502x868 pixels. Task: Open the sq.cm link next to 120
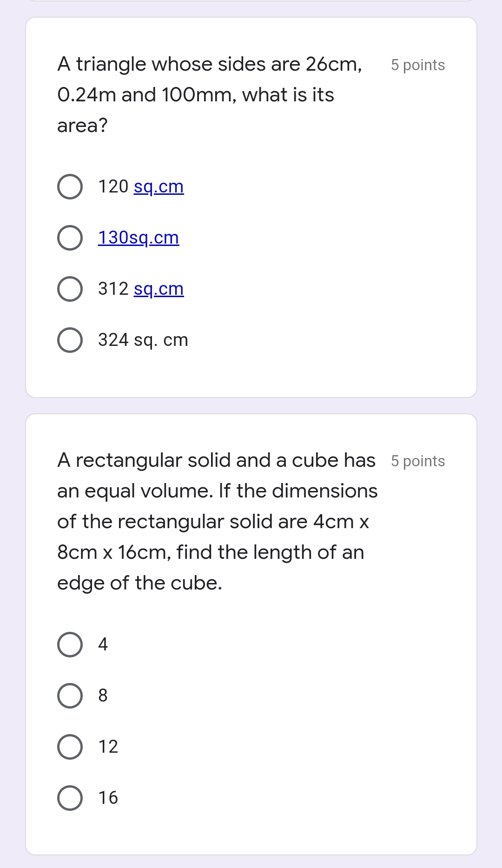pos(159,187)
